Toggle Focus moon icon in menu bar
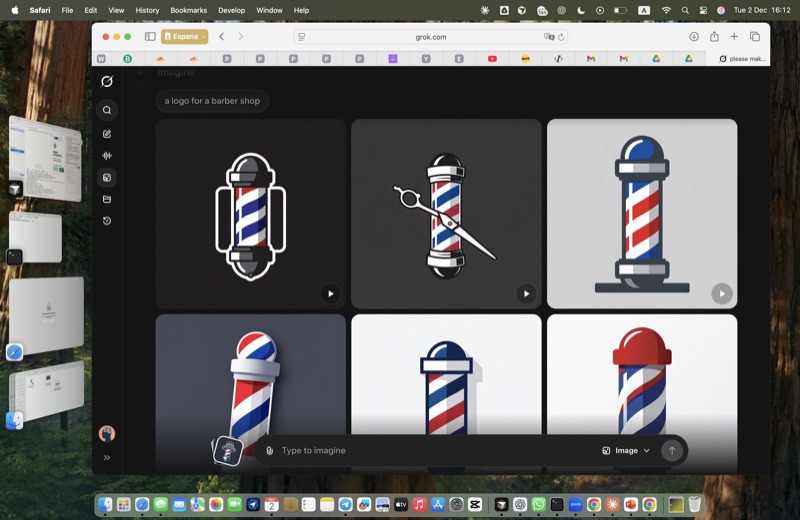 pyautogui.click(x=581, y=10)
